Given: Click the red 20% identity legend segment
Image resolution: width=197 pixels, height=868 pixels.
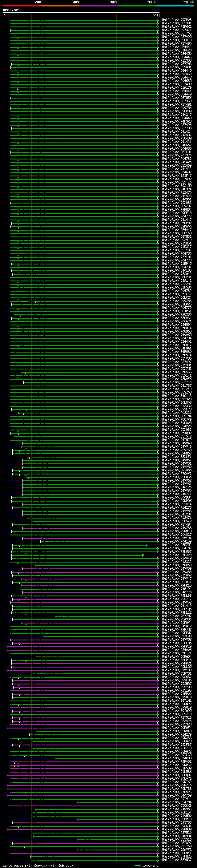Looking at the screenshot, I should coord(22,6).
